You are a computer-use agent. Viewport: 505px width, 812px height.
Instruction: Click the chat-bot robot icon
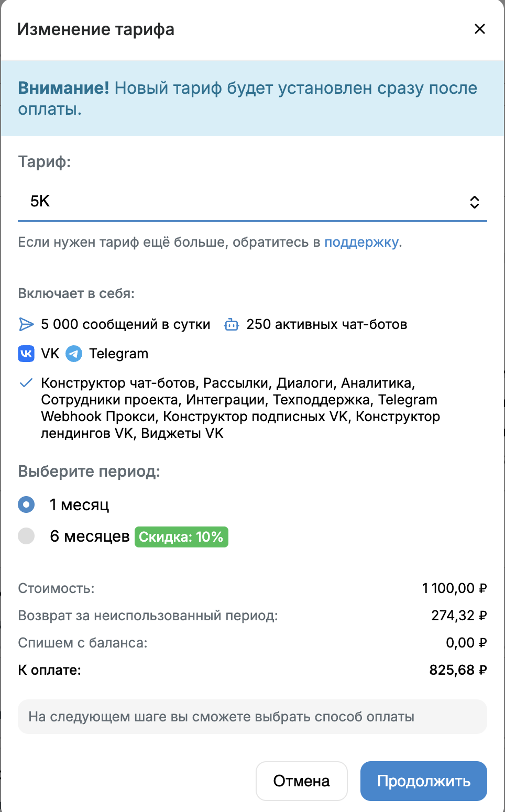pos(231,325)
